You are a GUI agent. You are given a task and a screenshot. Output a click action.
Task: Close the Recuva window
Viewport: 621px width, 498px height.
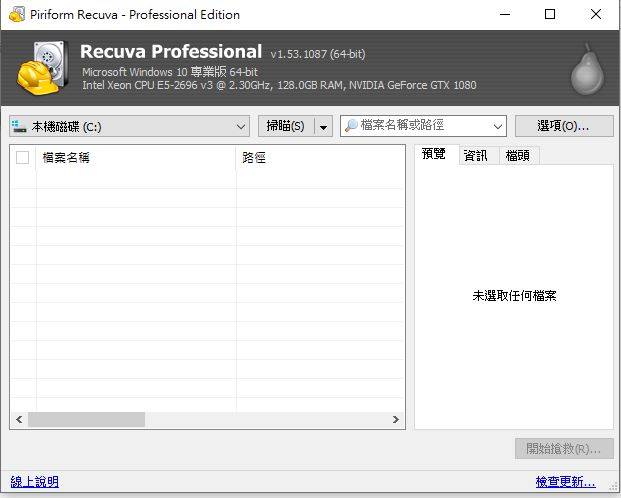click(596, 15)
